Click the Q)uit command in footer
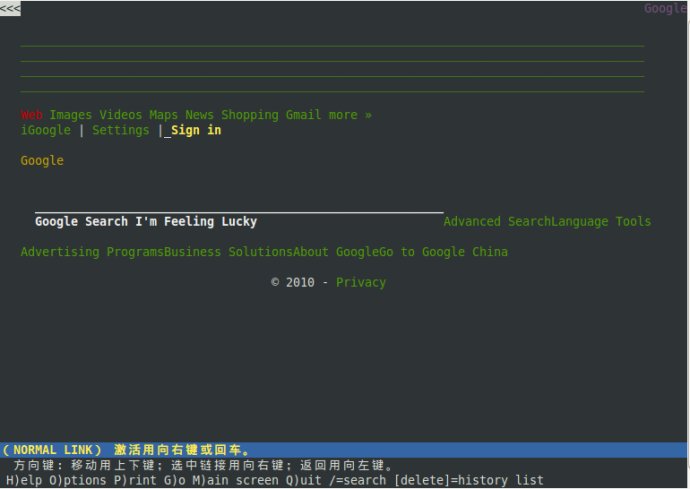Screen dimensions: 690x489 (x=303, y=480)
